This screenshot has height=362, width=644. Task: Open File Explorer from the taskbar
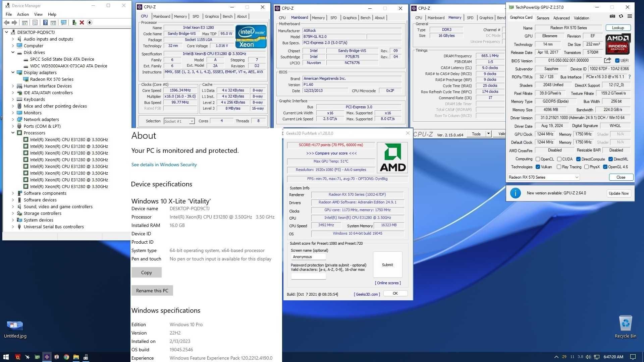point(76,357)
